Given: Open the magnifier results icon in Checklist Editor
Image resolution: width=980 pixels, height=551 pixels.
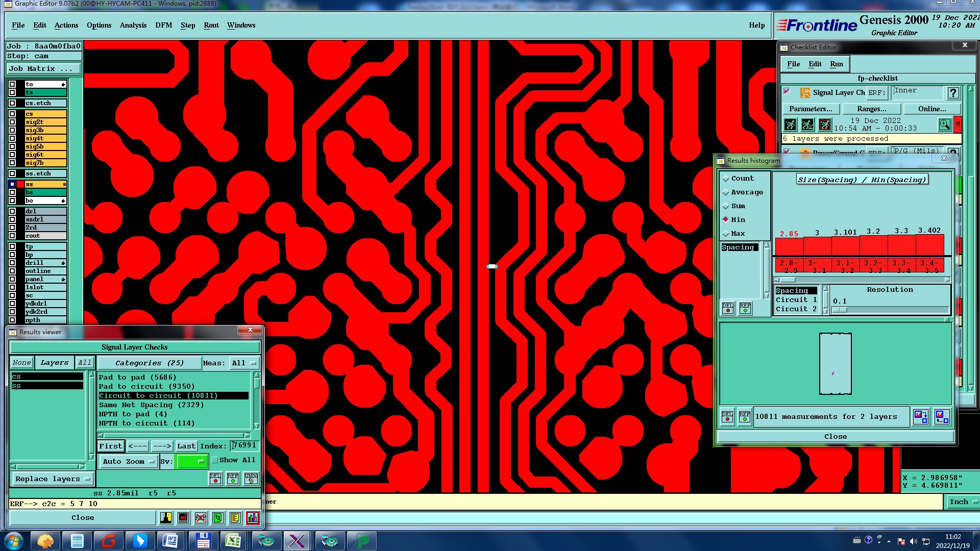Looking at the screenshot, I should (944, 124).
